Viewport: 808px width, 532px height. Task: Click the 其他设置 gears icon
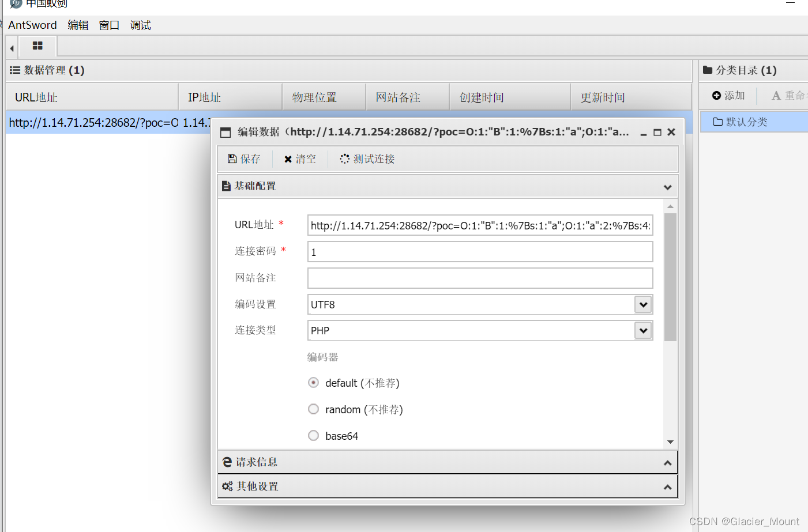coord(227,486)
